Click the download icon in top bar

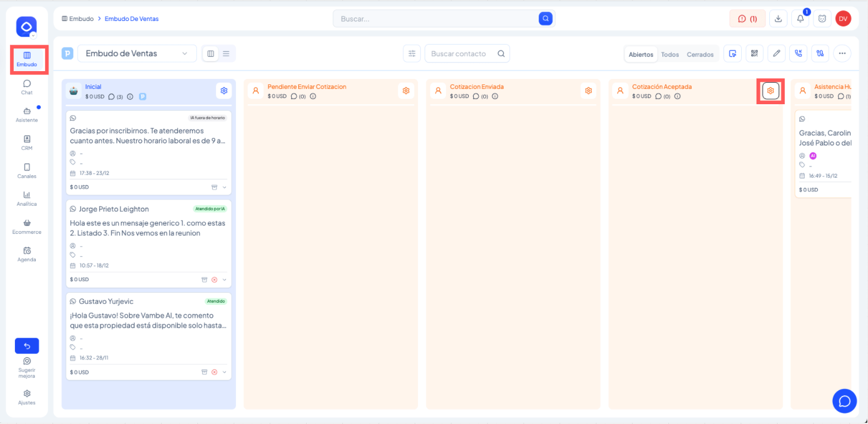click(778, 19)
